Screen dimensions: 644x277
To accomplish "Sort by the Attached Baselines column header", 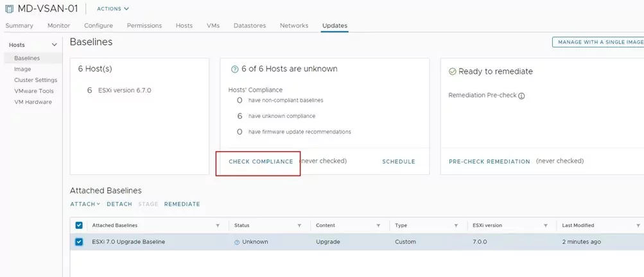I will pos(114,225).
